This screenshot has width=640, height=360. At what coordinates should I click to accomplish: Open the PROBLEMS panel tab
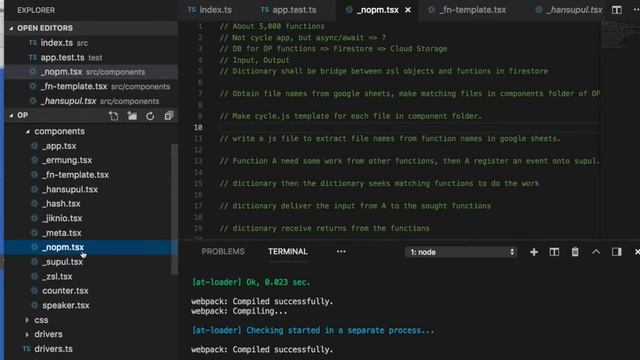(223, 252)
